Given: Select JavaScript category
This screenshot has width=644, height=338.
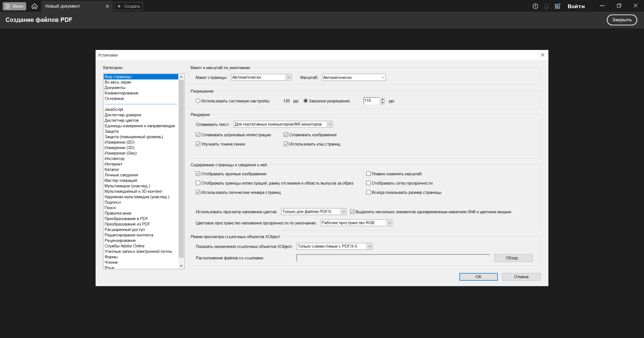Looking at the screenshot, I should [141, 109].
